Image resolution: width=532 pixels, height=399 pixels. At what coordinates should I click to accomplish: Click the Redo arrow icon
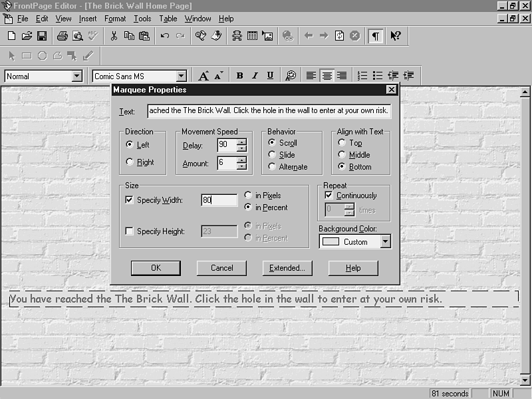(x=180, y=36)
